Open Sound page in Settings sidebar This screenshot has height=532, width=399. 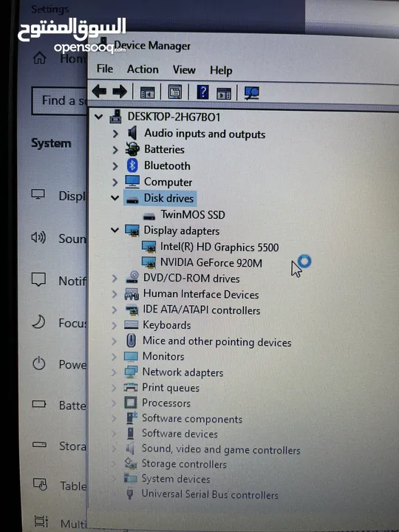tap(58, 238)
